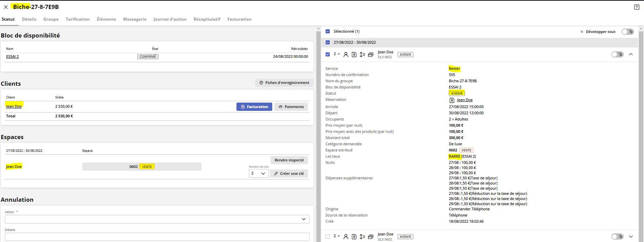Uncheck the DLX 0602 reservation checkbox
The height and width of the screenshot is (242, 644).
pyautogui.click(x=328, y=54)
